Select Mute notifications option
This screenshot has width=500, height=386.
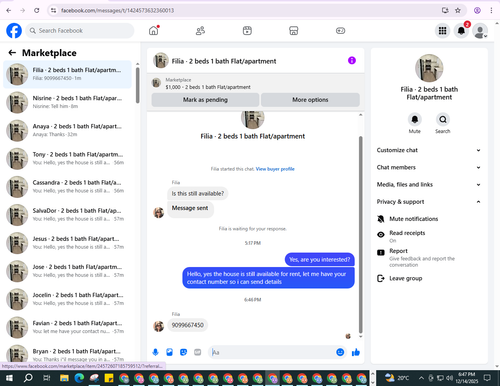[x=429, y=219]
